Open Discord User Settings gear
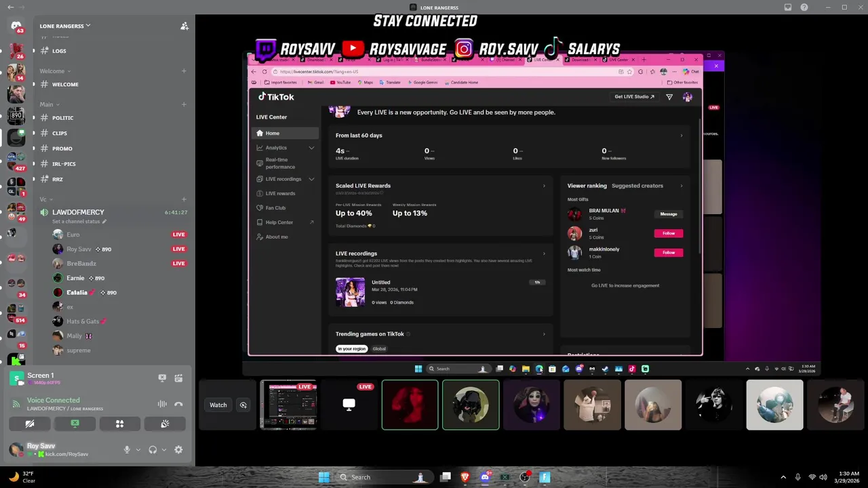868x488 pixels. click(x=178, y=449)
